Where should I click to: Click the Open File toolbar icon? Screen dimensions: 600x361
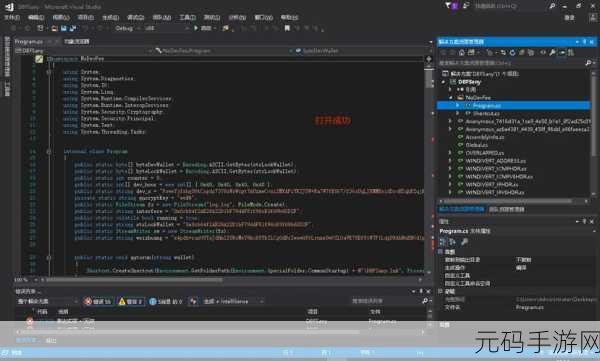click(54, 28)
